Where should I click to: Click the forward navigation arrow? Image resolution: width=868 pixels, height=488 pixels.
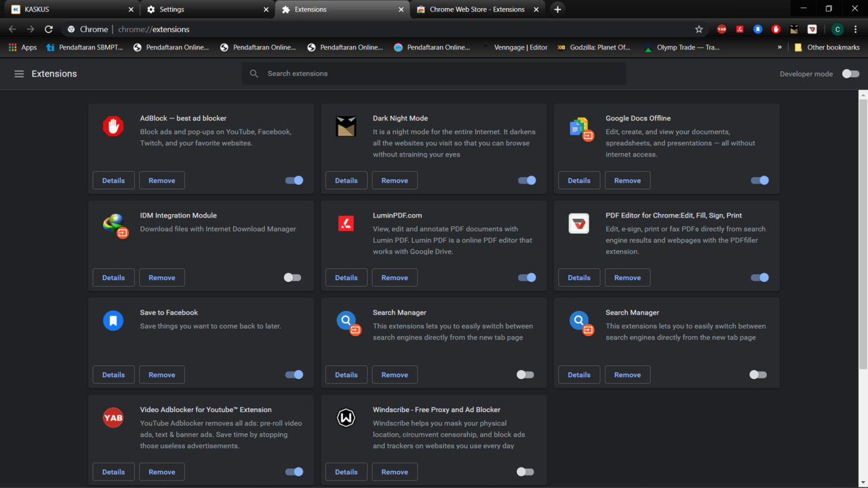[31, 29]
